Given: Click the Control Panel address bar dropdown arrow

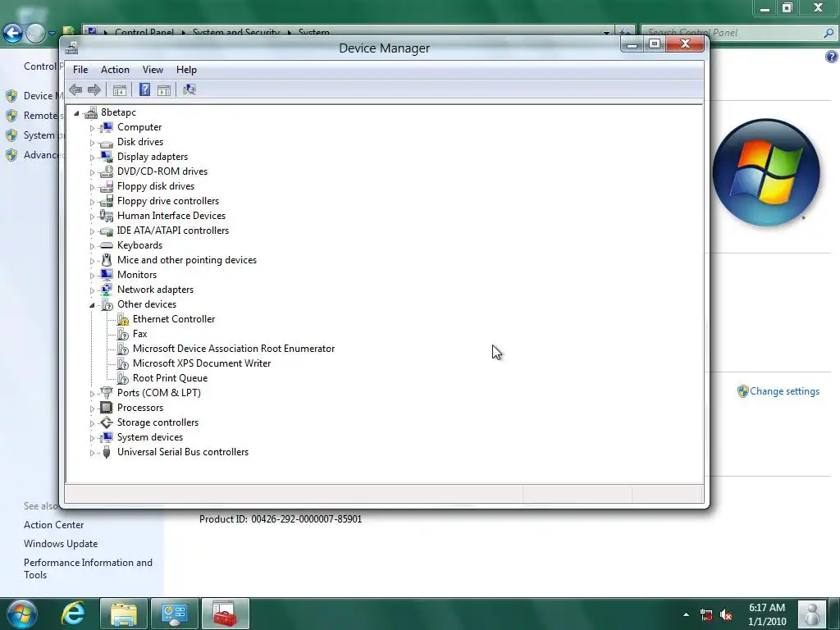Looking at the screenshot, I should click(606, 33).
